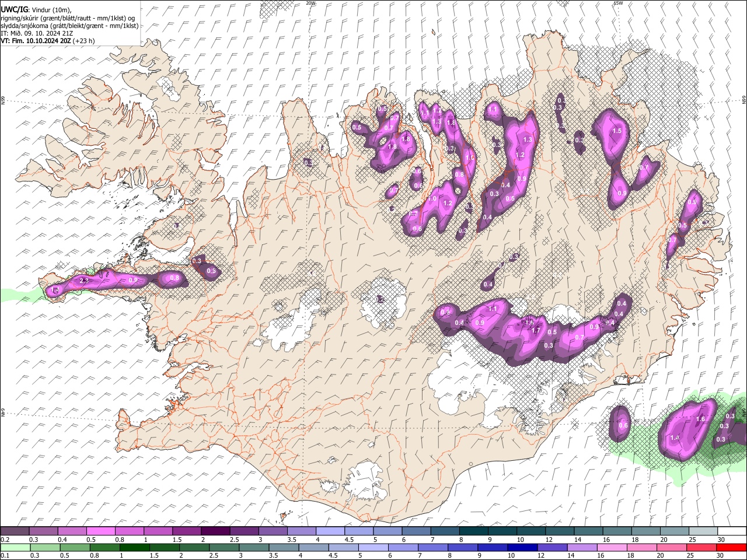
Task: Click the '15W' longitude label at the top
Action: tap(619, 3)
